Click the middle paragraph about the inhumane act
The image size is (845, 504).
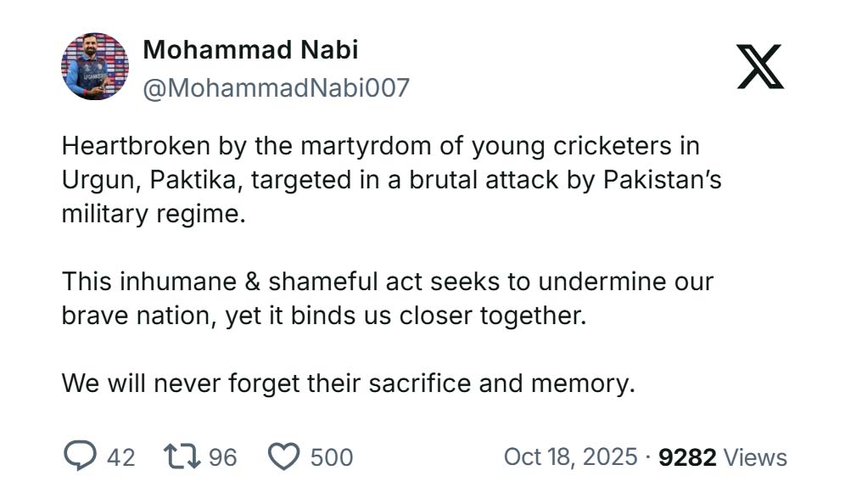tap(389, 299)
